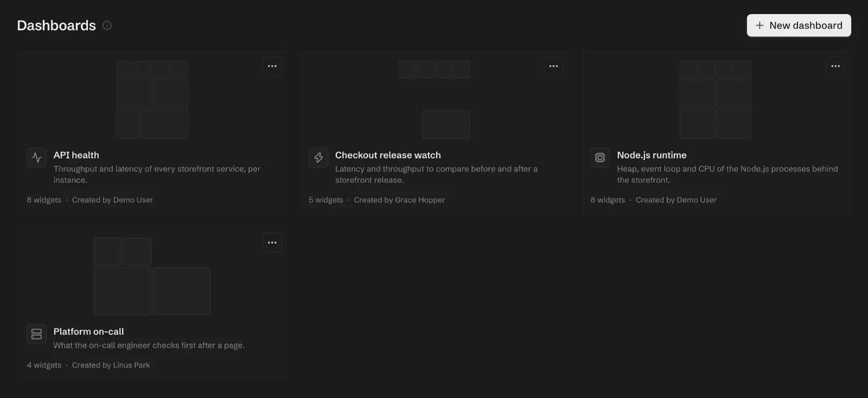Create a New dashboard
This screenshot has width=868, height=398.
pos(799,25)
